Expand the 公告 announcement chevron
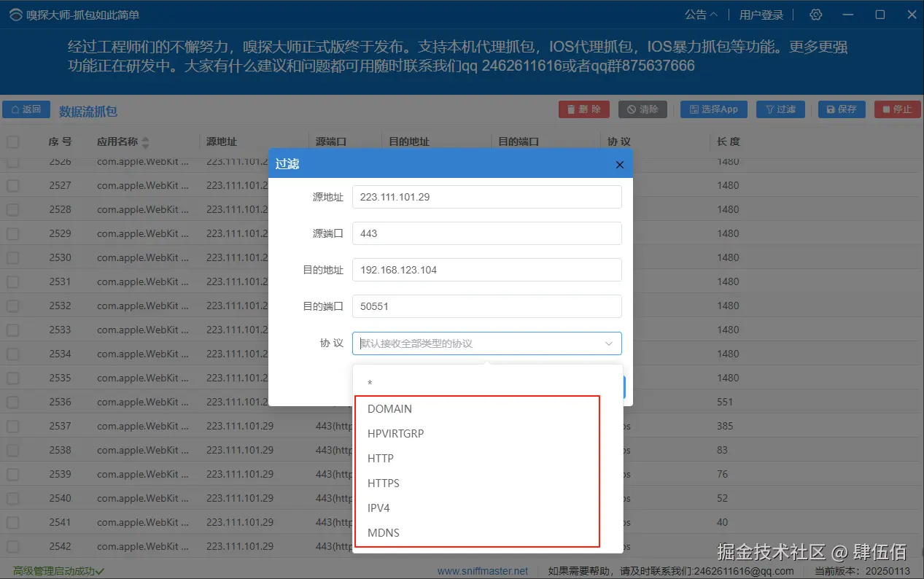This screenshot has height=579, width=924. click(x=715, y=14)
